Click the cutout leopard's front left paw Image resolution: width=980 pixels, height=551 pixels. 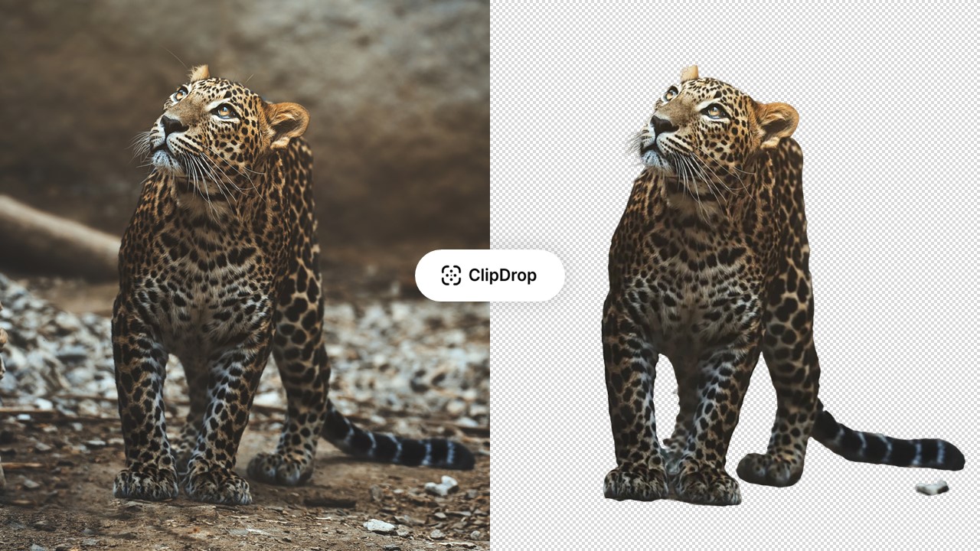(x=635, y=484)
